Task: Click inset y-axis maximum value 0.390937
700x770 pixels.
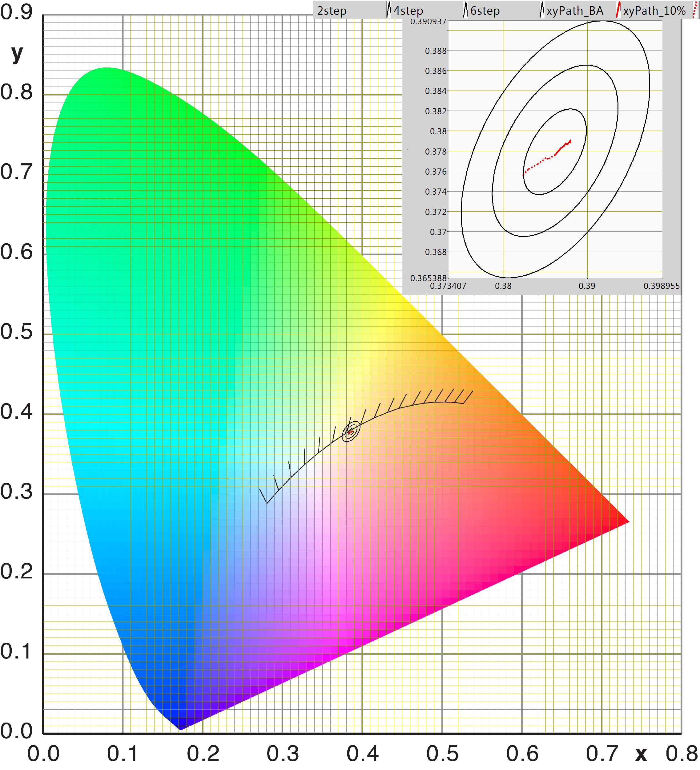Action: click(428, 22)
